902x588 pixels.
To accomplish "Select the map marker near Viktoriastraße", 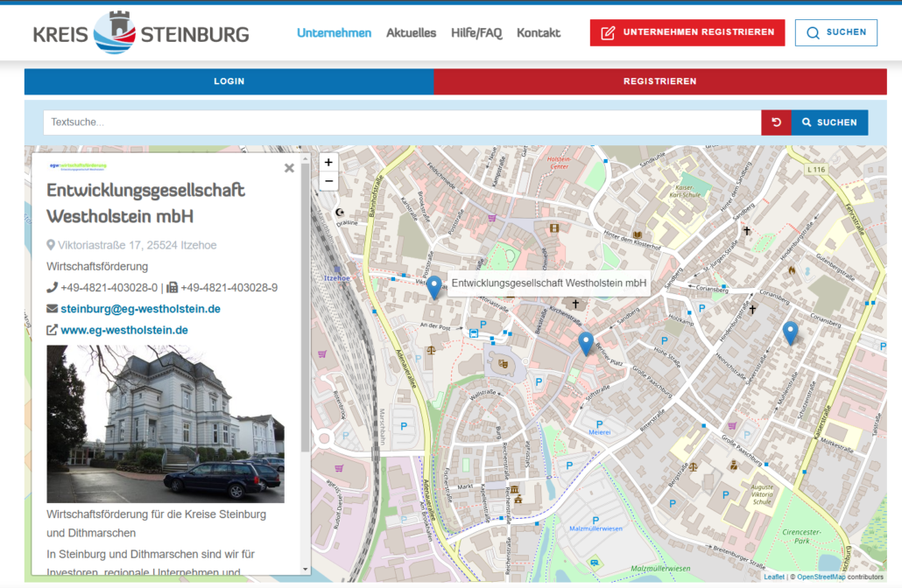I will pos(433,286).
